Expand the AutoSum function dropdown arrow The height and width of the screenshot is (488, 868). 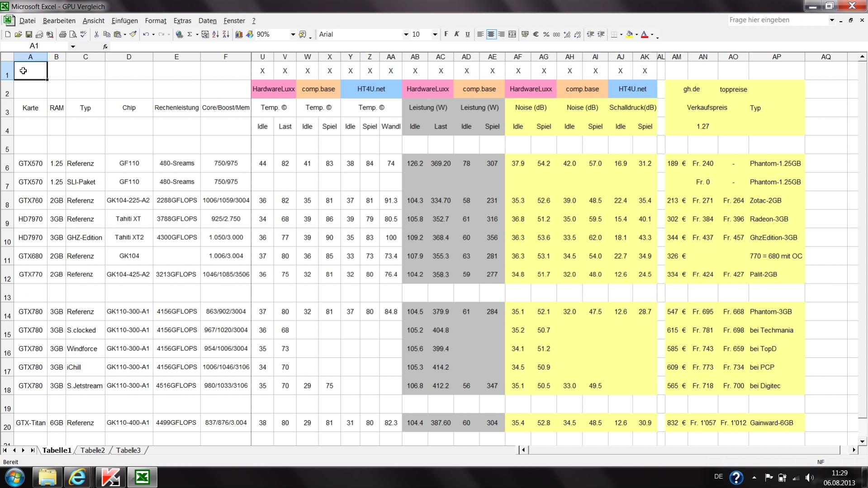point(197,34)
